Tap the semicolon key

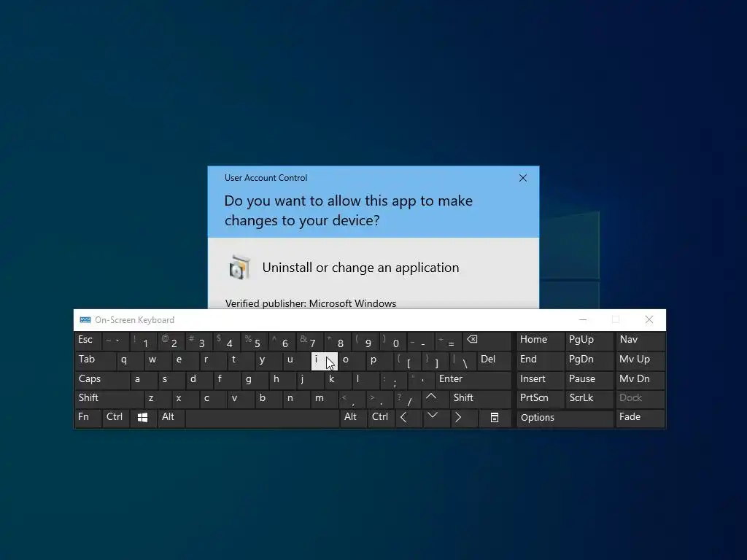(393, 379)
